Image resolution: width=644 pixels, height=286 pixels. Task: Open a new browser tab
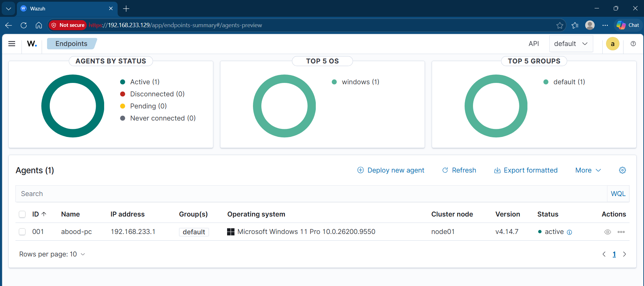126,8
